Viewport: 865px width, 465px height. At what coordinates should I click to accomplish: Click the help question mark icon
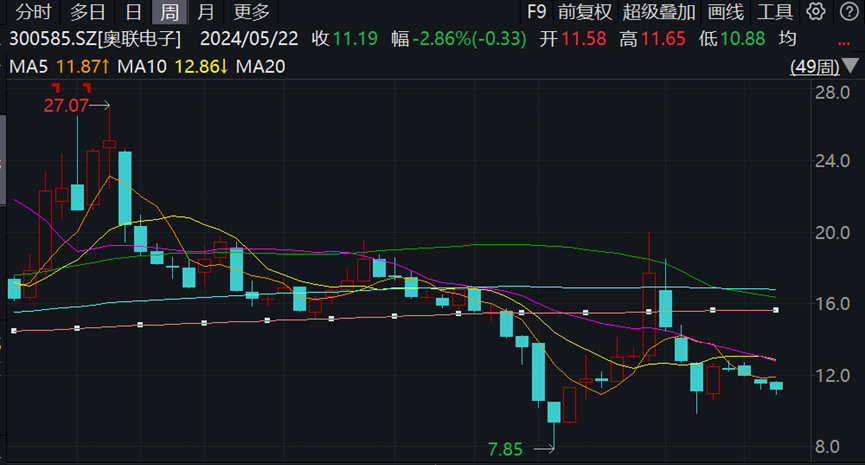(x=848, y=12)
